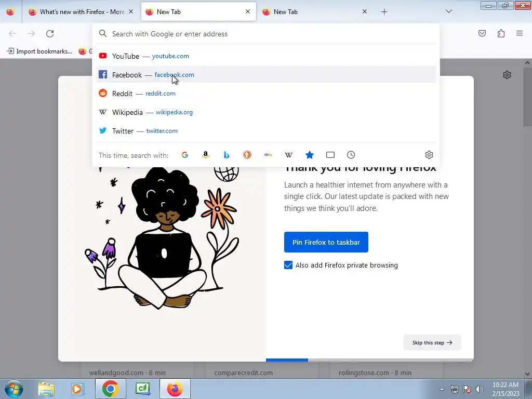Open volume control in system tray
The image size is (532, 399).
[480, 389]
